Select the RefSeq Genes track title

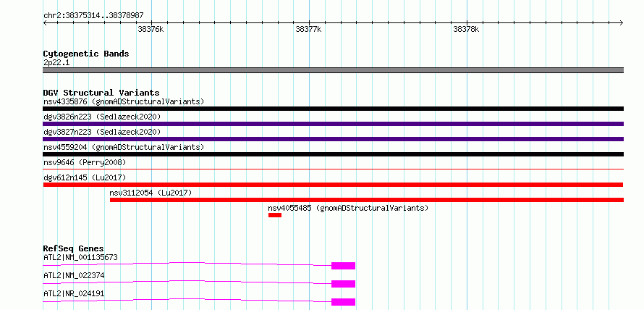(74, 248)
